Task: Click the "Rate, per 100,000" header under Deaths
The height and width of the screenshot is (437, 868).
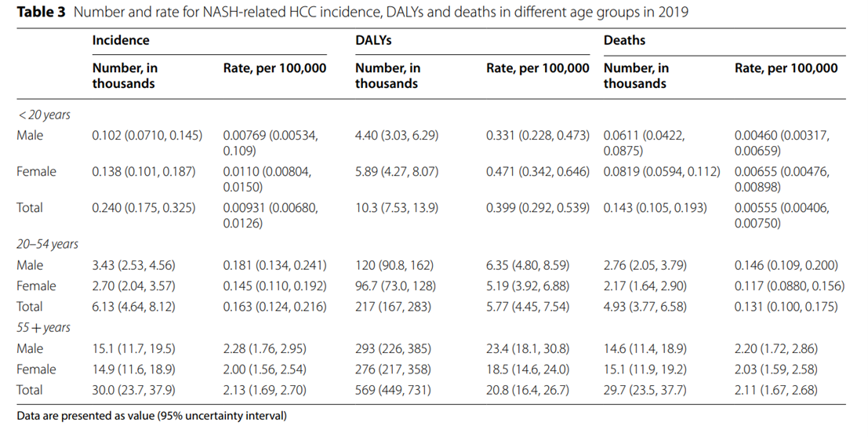Action: pyautogui.click(x=786, y=68)
